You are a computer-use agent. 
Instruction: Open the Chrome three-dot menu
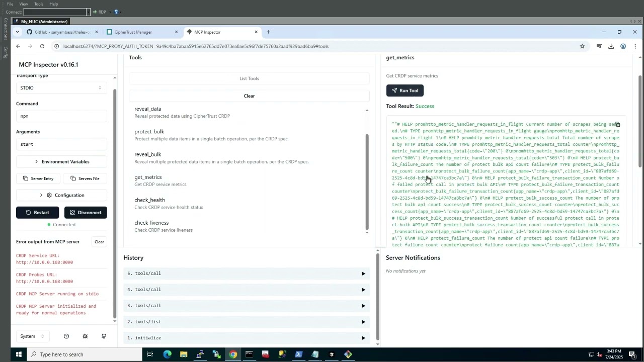[635, 46]
